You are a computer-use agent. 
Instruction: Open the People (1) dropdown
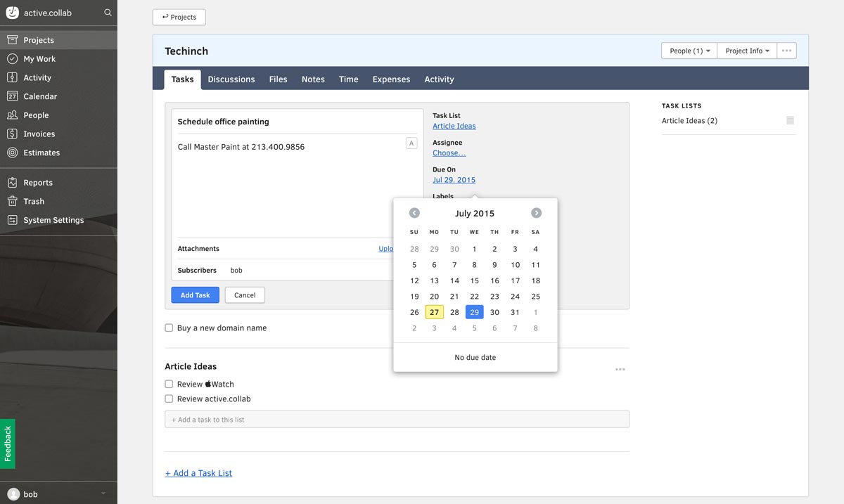pos(689,51)
